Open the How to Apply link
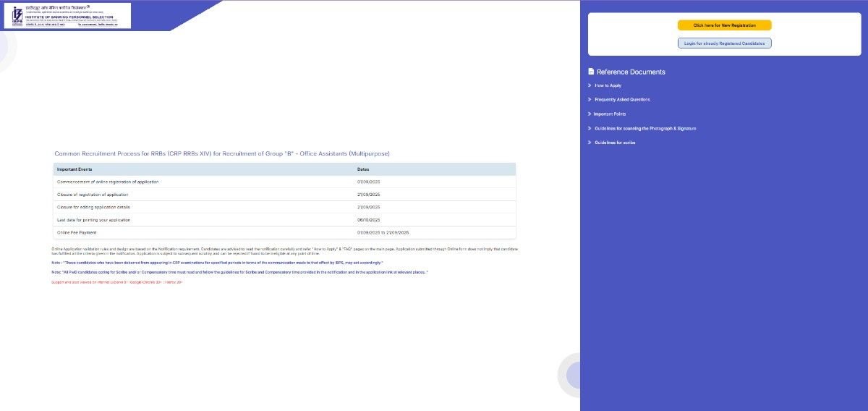 click(608, 85)
